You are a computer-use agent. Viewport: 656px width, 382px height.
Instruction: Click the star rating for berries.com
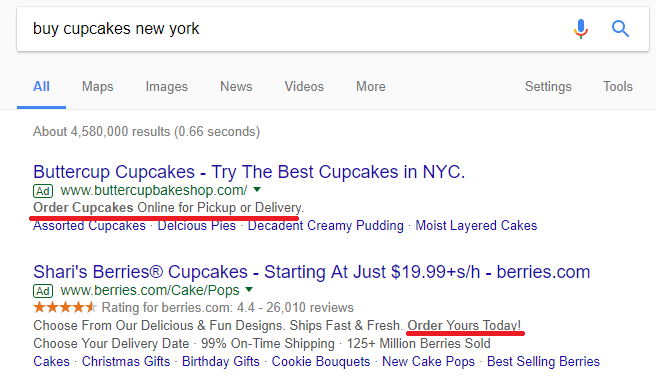coord(65,308)
